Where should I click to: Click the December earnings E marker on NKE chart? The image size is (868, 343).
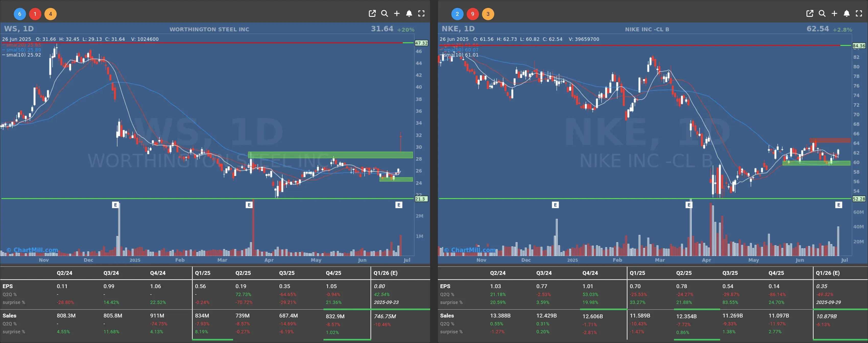[x=555, y=205]
